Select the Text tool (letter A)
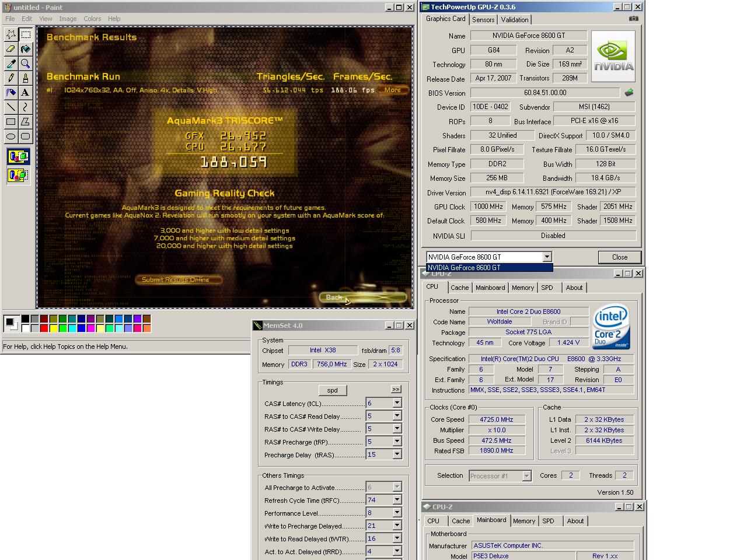 point(26,93)
